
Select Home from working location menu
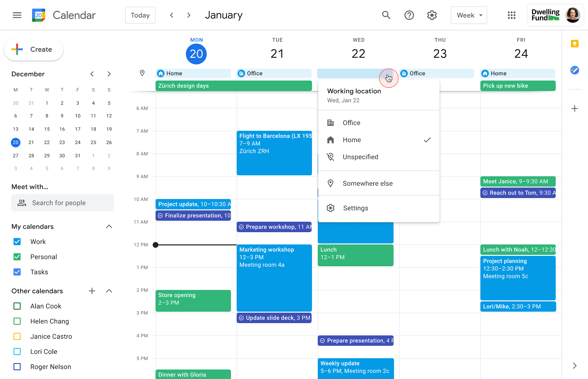pyautogui.click(x=351, y=140)
